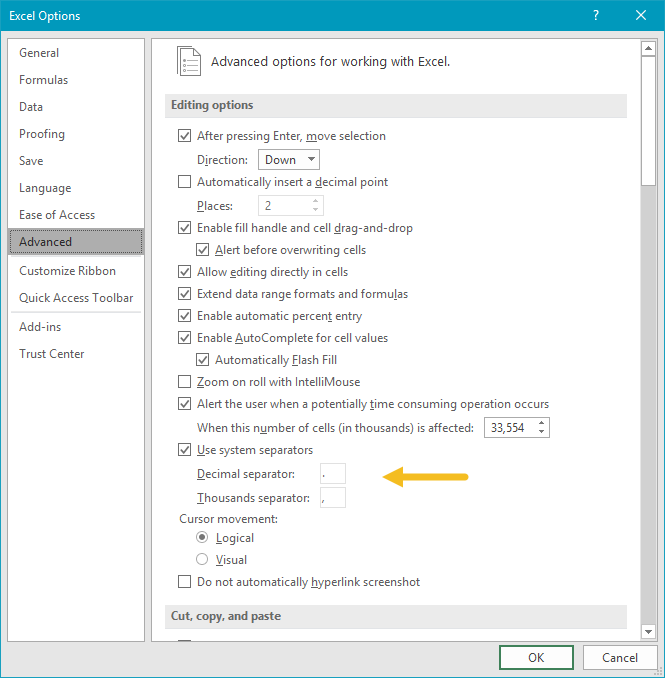The height and width of the screenshot is (678, 665).
Task: Click the Places number field
Action: tap(284, 205)
